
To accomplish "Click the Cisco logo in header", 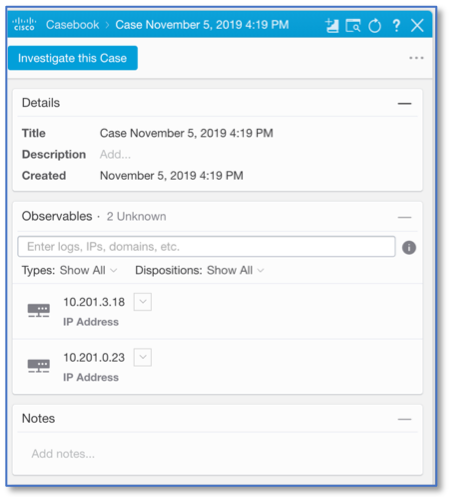I will click(x=24, y=25).
